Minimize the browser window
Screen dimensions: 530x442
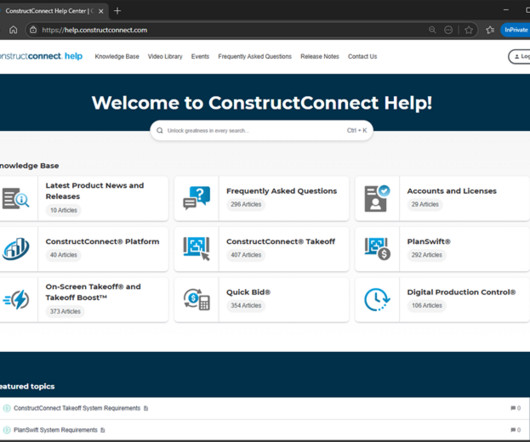tap(506, 10)
